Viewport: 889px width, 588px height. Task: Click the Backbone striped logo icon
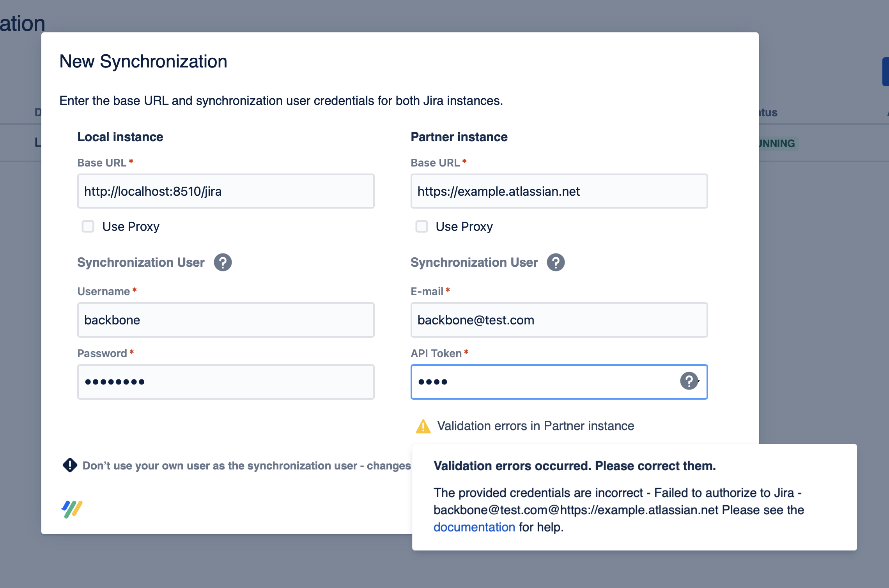click(x=72, y=509)
